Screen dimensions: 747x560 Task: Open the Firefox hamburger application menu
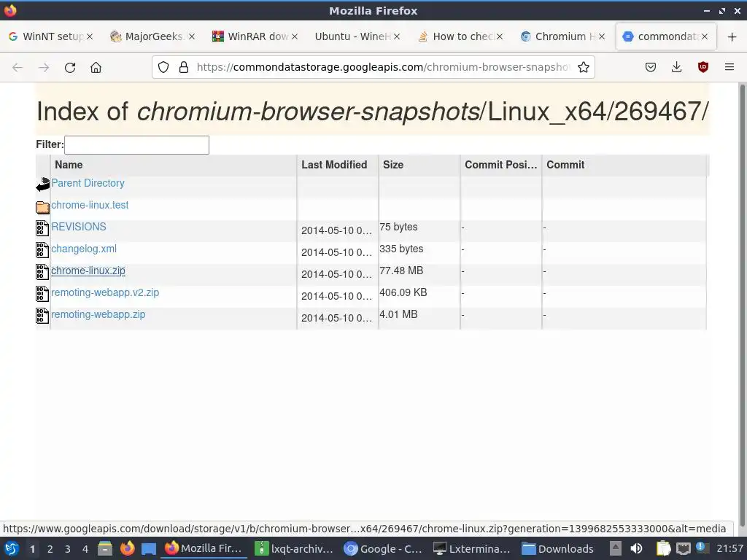(x=729, y=67)
